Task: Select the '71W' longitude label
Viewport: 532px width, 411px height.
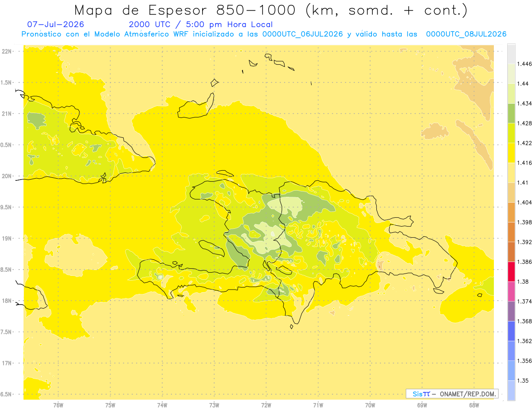Action: [318, 405]
